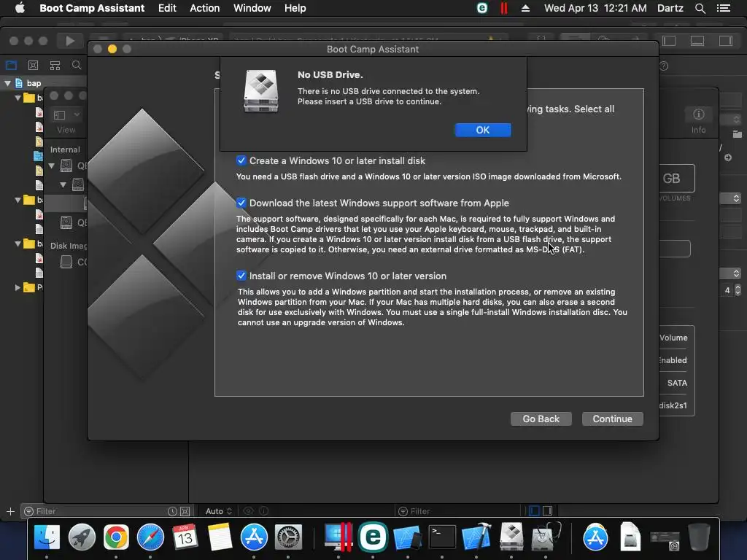Viewport: 747px width, 560px height.
Task: Open Xcode's find navigator magnifier icon
Action: (x=76, y=65)
